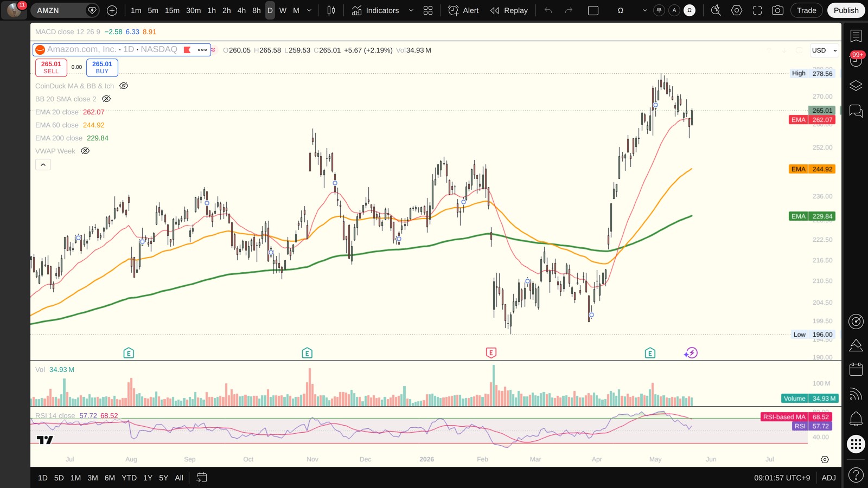Open the quick search icon
This screenshot has height=488, width=868.
click(x=716, y=10)
